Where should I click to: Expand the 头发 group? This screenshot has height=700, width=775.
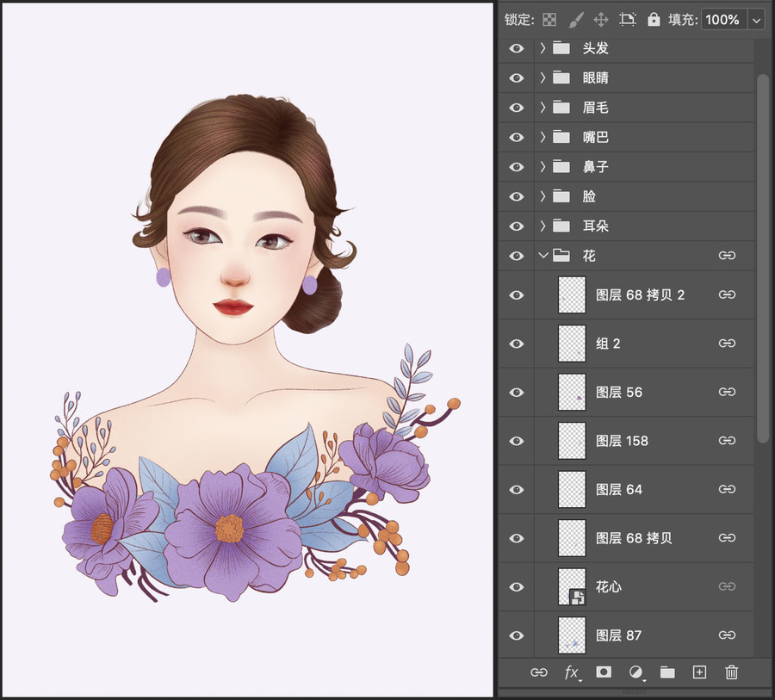click(543, 48)
